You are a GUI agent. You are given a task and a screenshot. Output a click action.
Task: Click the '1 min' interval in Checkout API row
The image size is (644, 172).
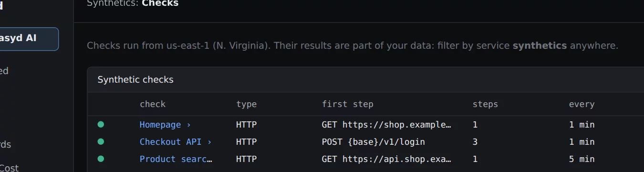582,142
